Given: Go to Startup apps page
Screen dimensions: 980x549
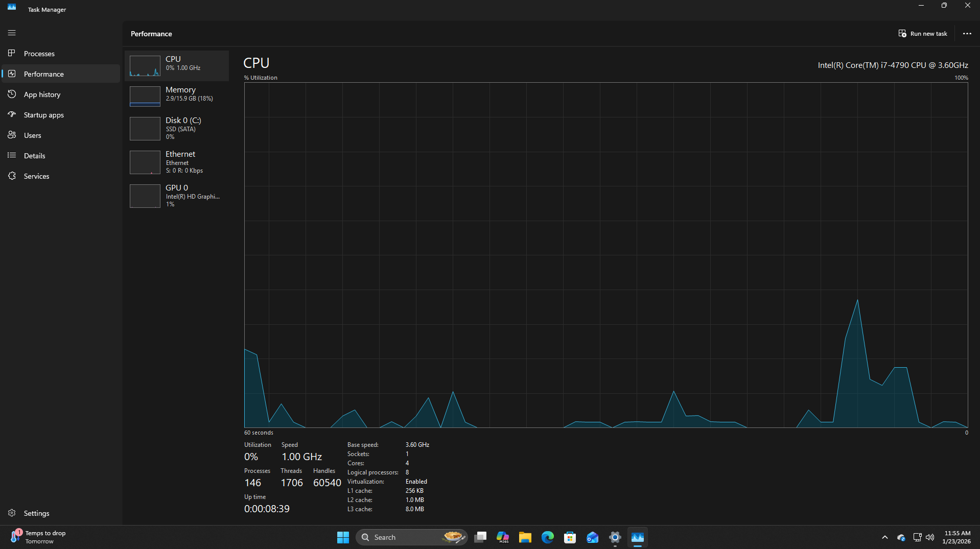Looking at the screenshot, I should (43, 115).
